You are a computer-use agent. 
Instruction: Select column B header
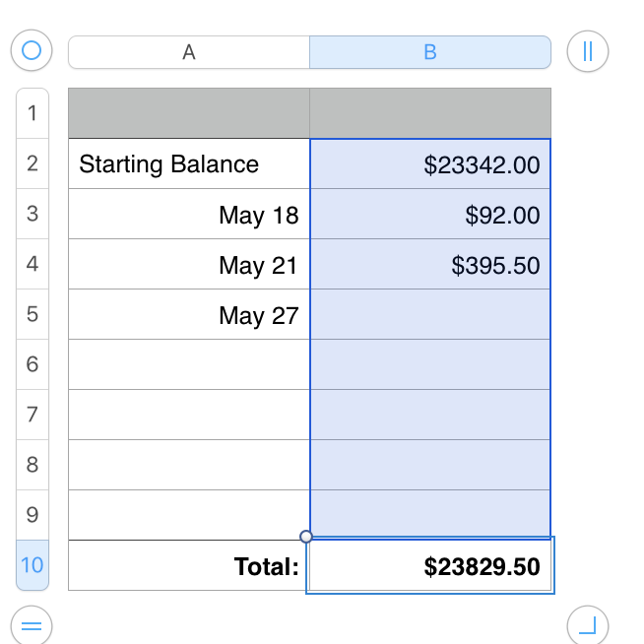(429, 52)
